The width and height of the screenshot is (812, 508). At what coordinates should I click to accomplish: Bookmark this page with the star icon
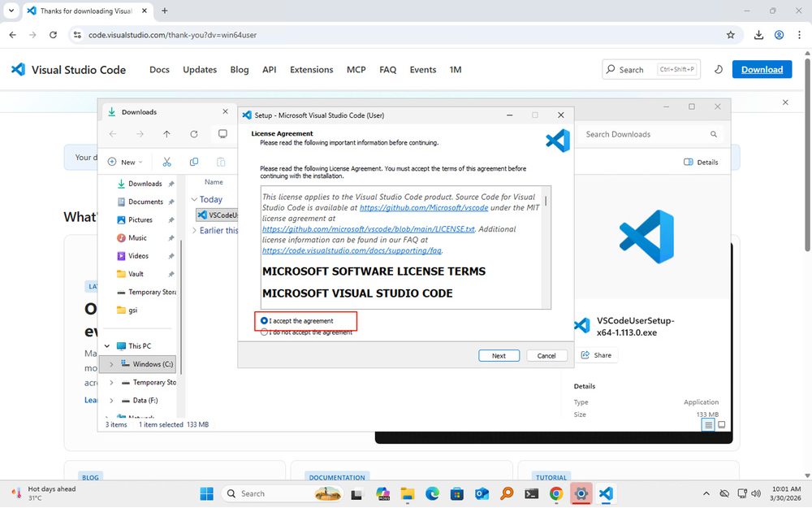[730, 35]
